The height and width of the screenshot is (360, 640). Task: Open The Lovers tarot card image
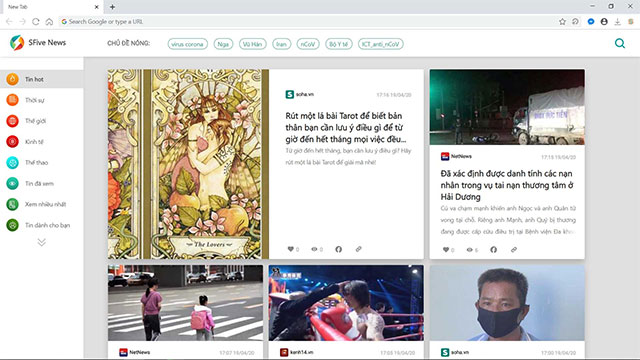pos(188,164)
